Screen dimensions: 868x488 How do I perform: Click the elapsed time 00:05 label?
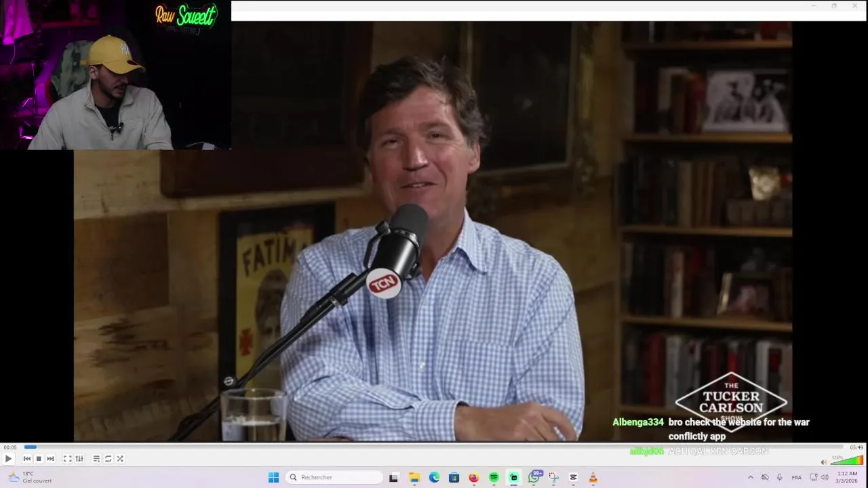[10, 447]
